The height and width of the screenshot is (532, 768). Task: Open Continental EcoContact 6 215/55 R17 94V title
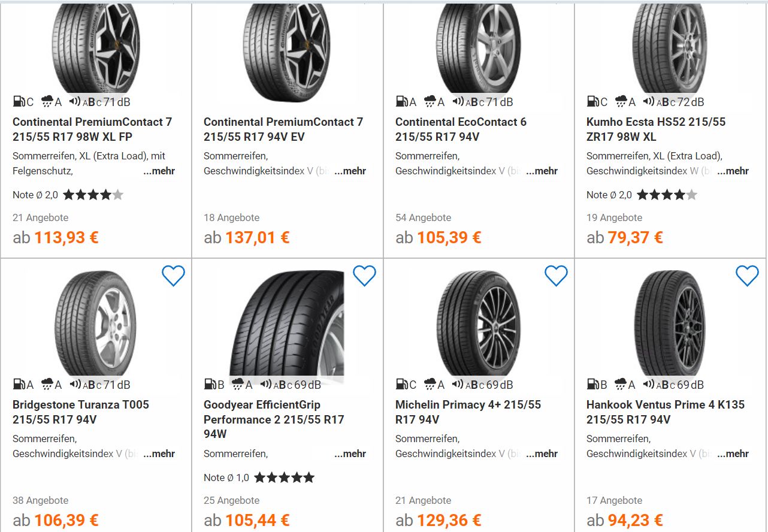pyautogui.click(x=460, y=129)
